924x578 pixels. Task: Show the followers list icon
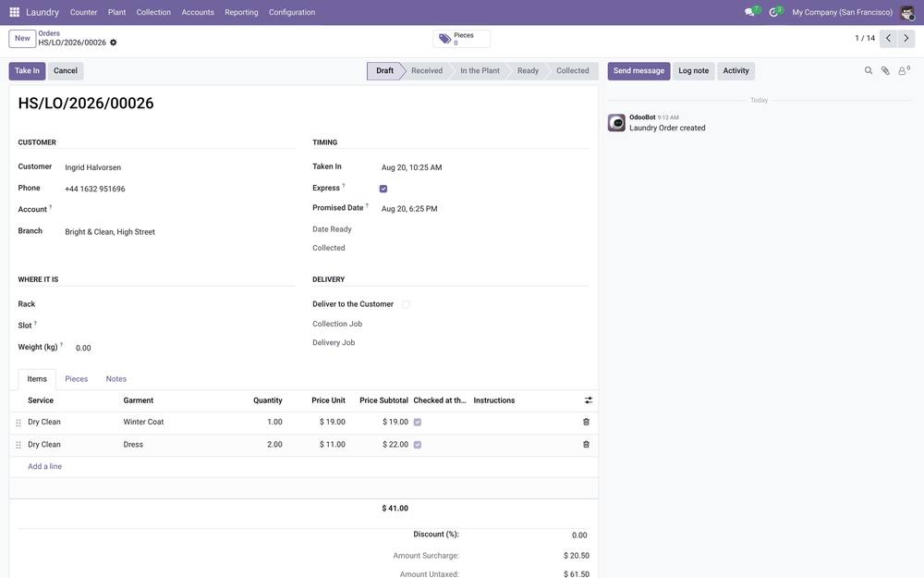904,71
